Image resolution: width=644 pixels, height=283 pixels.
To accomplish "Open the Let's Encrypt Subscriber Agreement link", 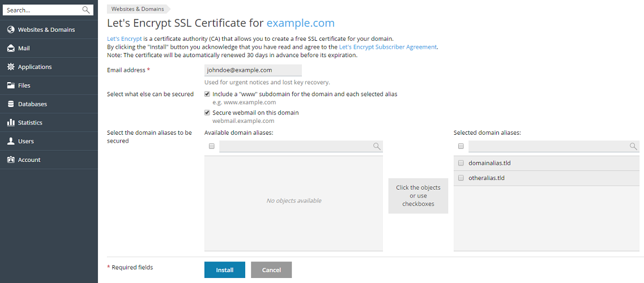I will pos(387,47).
